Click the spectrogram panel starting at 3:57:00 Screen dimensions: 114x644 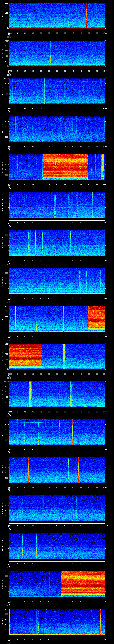pyautogui.click(x=57, y=432)
